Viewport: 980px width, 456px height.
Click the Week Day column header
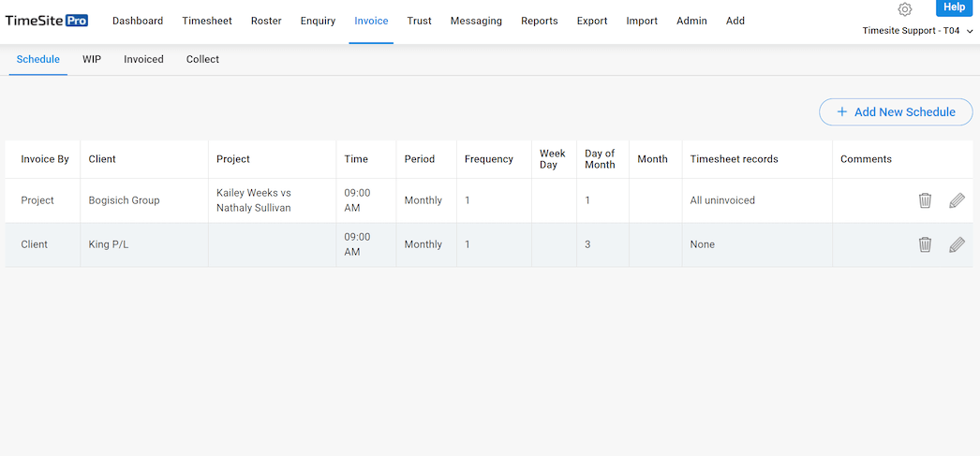[553, 159]
